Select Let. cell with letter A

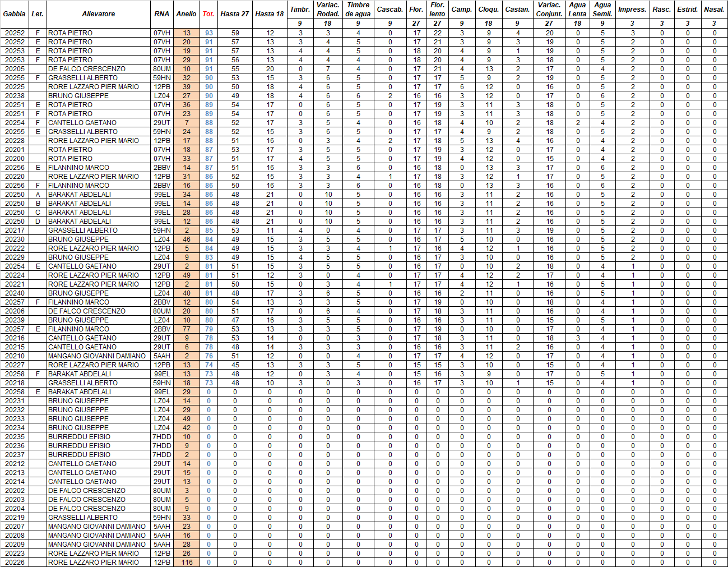[x=38, y=195]
